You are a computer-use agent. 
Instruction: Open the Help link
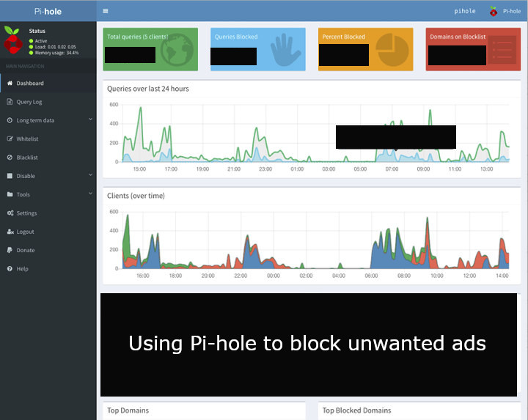tap(48, 268)
